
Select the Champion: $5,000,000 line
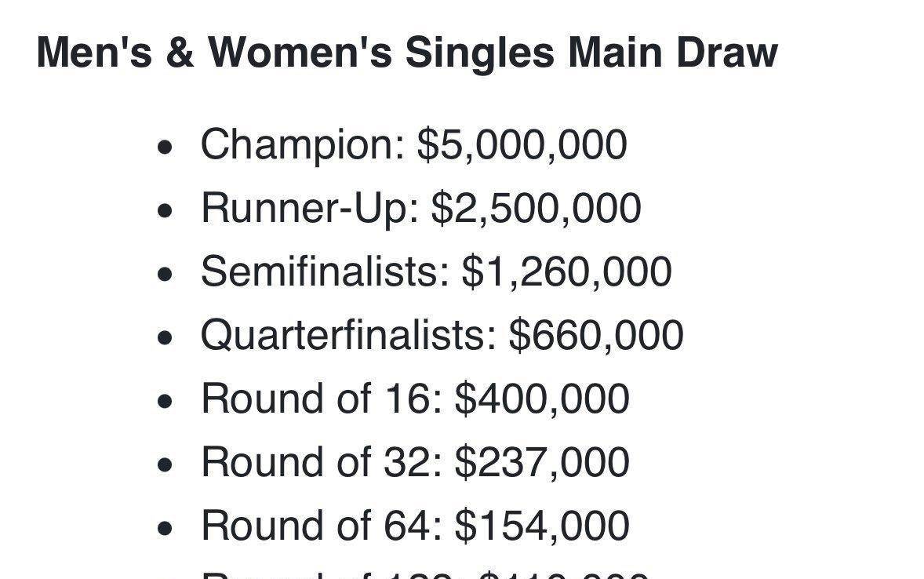(413, 144)
